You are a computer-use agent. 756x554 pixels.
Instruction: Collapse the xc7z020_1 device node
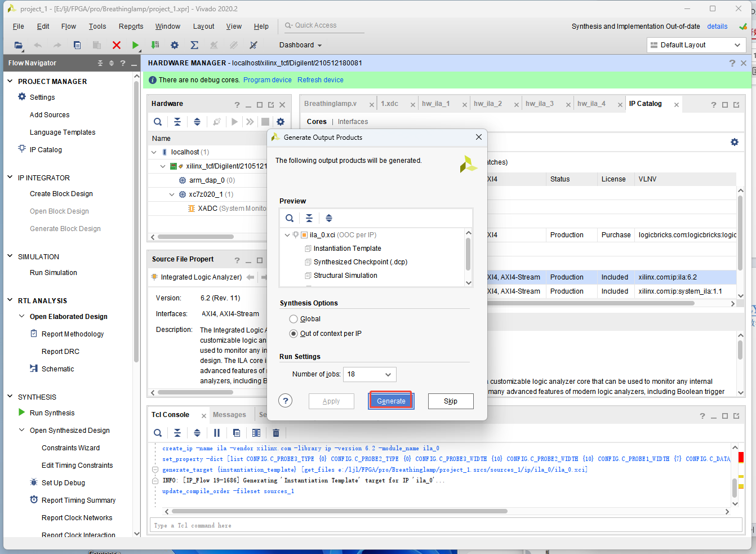(172, 194)
